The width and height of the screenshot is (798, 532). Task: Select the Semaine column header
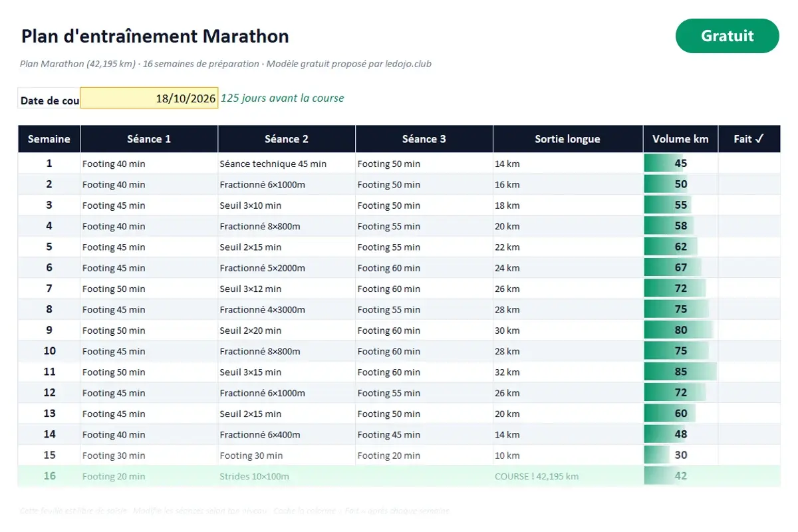click(x=49, y=139)
